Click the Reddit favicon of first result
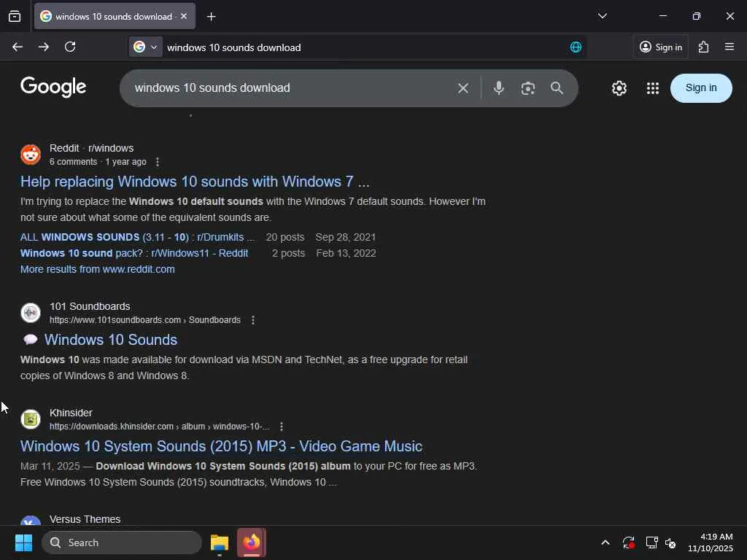This screenshot has width=747, height=560. coord(31,155)
